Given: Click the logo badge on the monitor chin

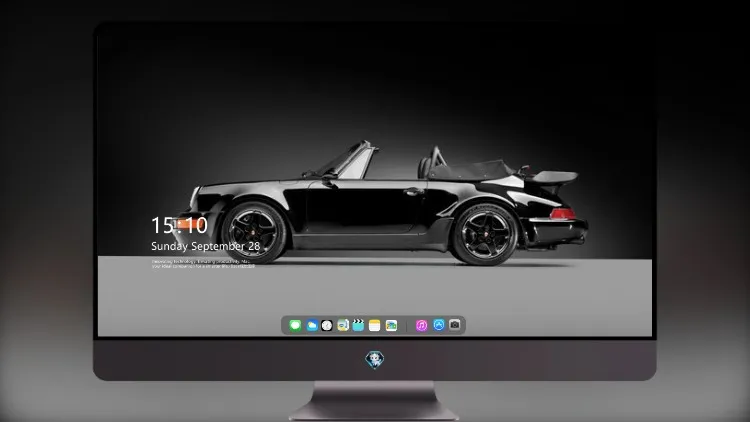Looking at the screenshot, I should click(x=375, y=360).
